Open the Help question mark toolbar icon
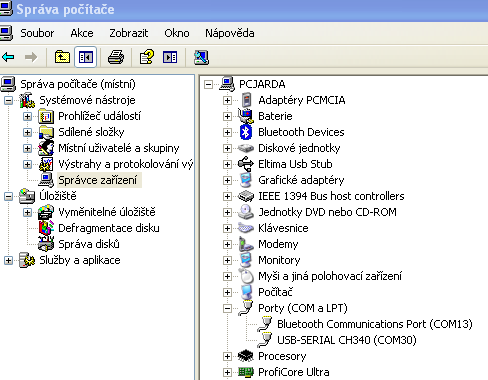This screenshot has height=380, width=488. [x=147, y=57]
